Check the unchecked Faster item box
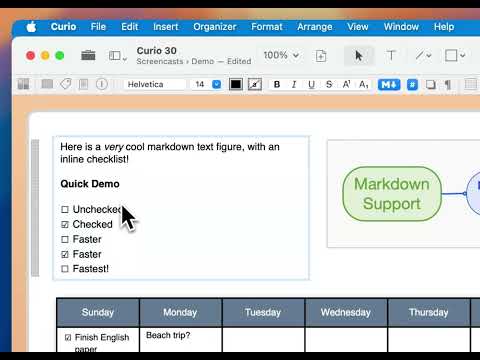 (65, 239)
